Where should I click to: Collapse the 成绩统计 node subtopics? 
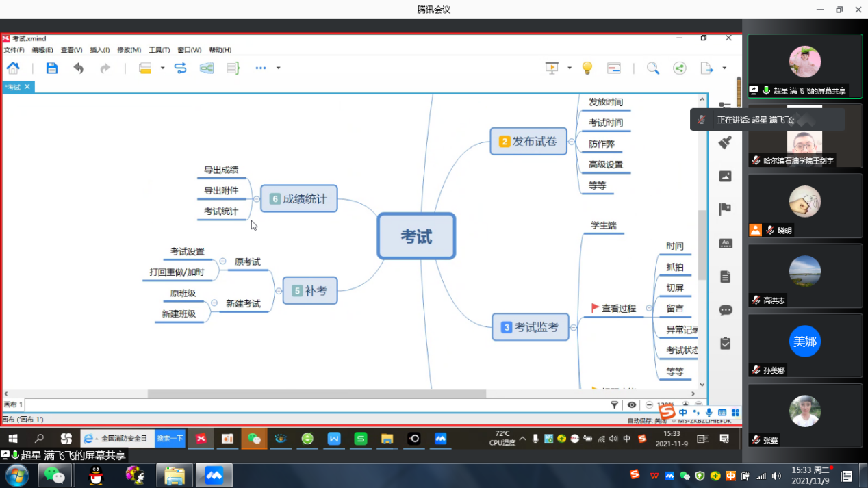pos(256,199)
